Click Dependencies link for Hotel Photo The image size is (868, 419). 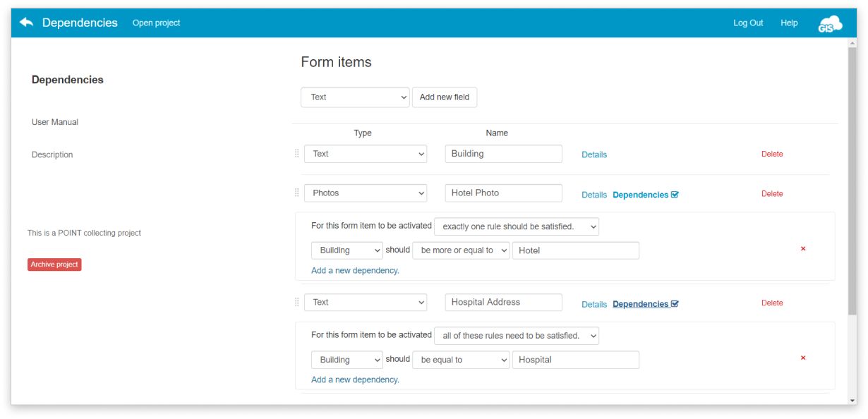pos(640,195)
